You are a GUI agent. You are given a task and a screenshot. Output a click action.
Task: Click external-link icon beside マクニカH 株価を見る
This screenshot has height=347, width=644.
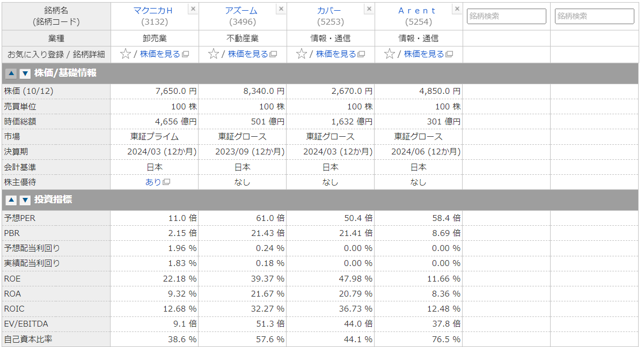coord(185,54)
